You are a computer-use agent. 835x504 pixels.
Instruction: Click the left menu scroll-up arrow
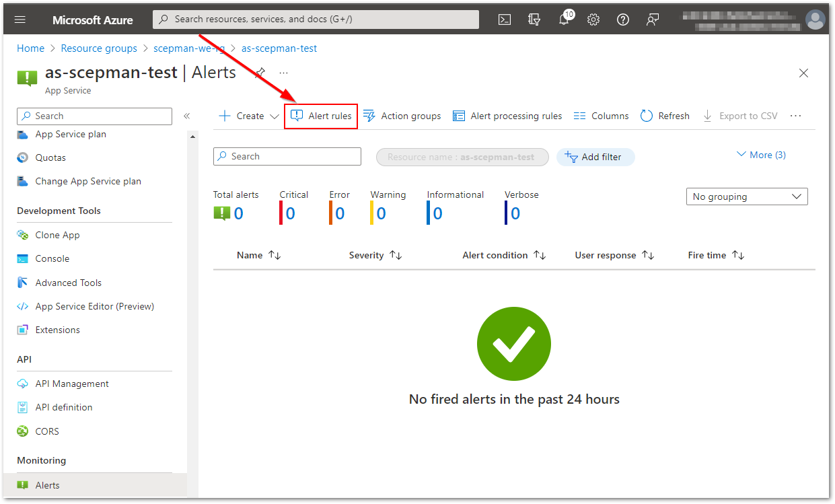193,137
